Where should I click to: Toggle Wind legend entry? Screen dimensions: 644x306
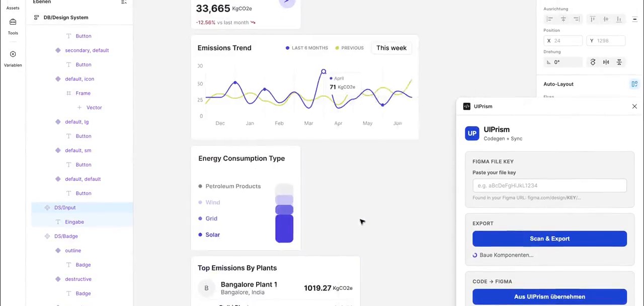pos(209,202)
